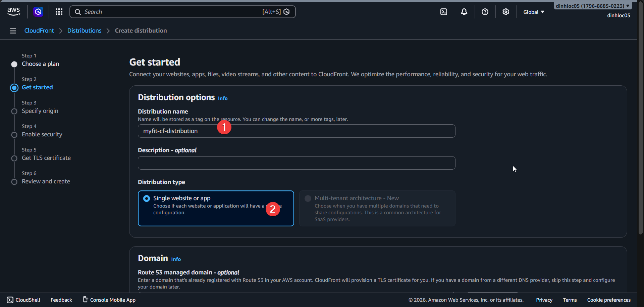Open the Distribution options Info link
The image size is (644, 307).
tap(222, 98)
